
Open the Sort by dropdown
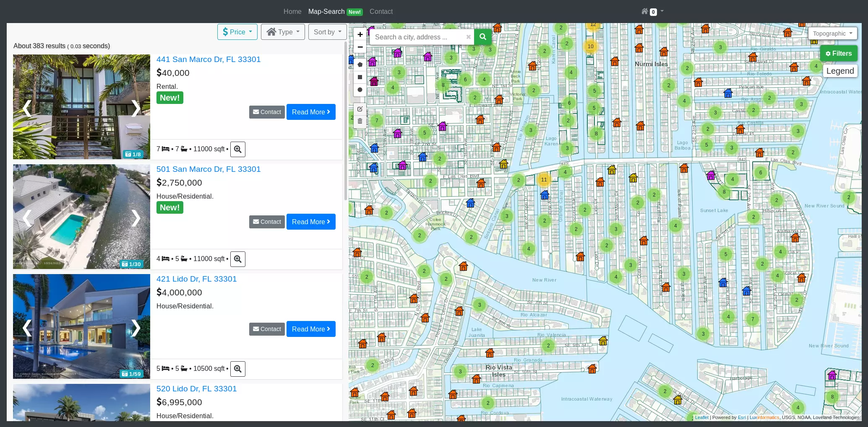pyautogui.click(x=327, y=32)
